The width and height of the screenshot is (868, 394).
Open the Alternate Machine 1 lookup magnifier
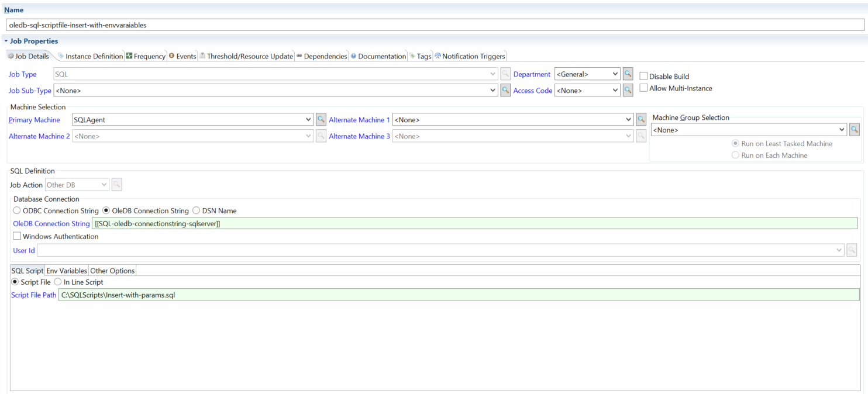pyautogui.click(x=641, y=120)
